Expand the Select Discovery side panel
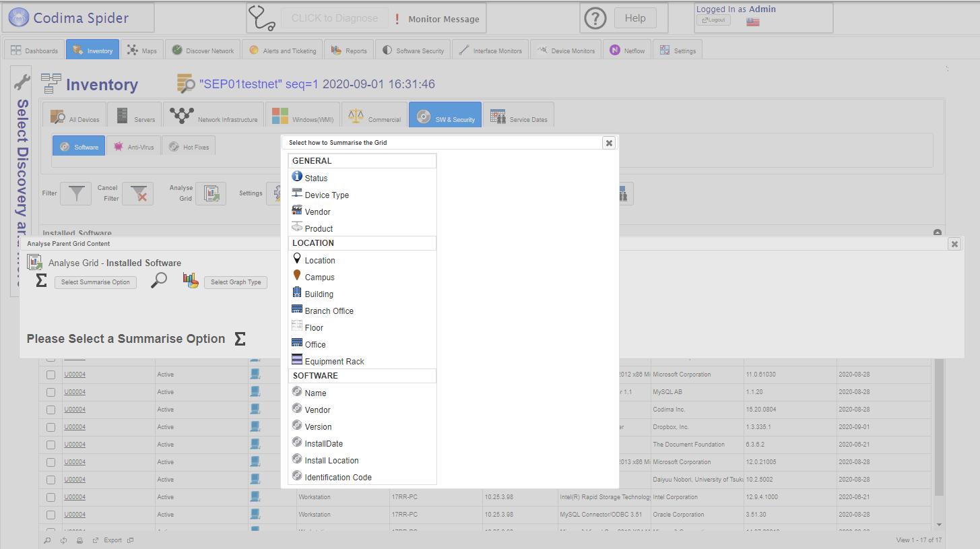The width and height of the screenshot is (980, 549). click(x=22, y=182)
